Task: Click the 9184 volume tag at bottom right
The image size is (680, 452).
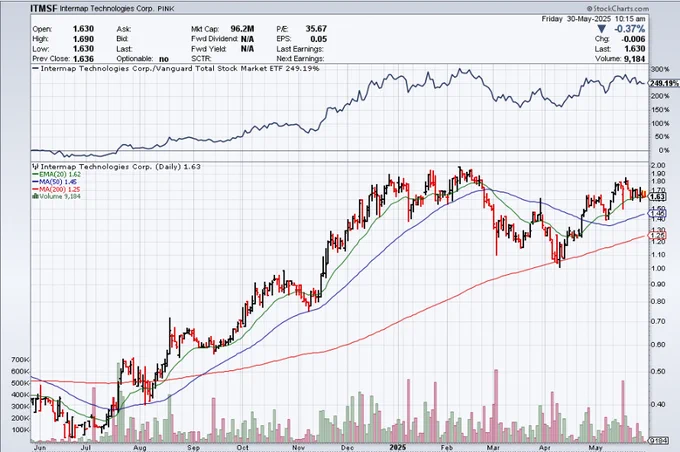Action: point(657,441)
